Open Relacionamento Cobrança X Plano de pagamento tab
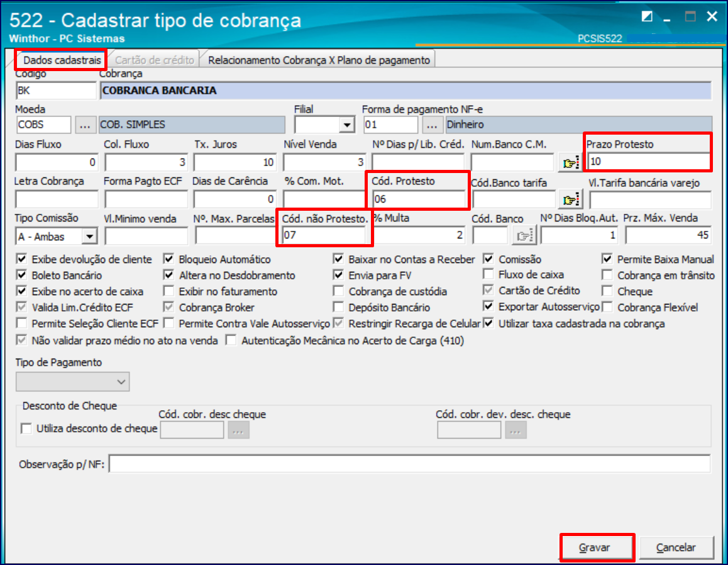Image resolution: width=728 pixels, height=565 pixels. pyautogui.click(x=319, y=60)
